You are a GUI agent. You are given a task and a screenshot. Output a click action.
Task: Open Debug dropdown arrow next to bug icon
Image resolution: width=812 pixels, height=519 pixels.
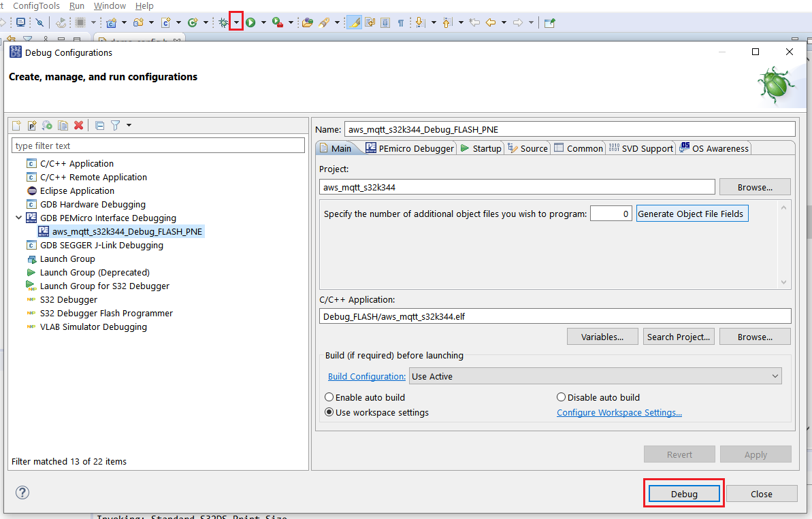click(236, 22)
